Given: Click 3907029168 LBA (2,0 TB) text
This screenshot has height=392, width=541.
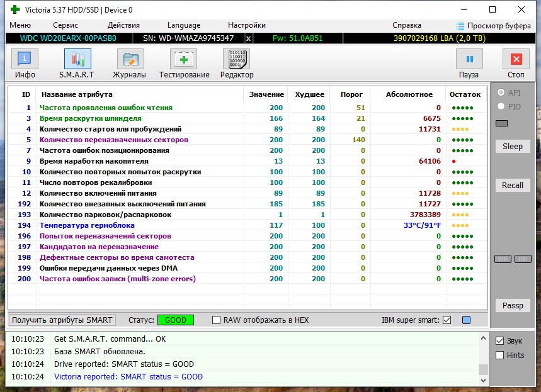Looking at the screenshot, I should pos(439,38).
